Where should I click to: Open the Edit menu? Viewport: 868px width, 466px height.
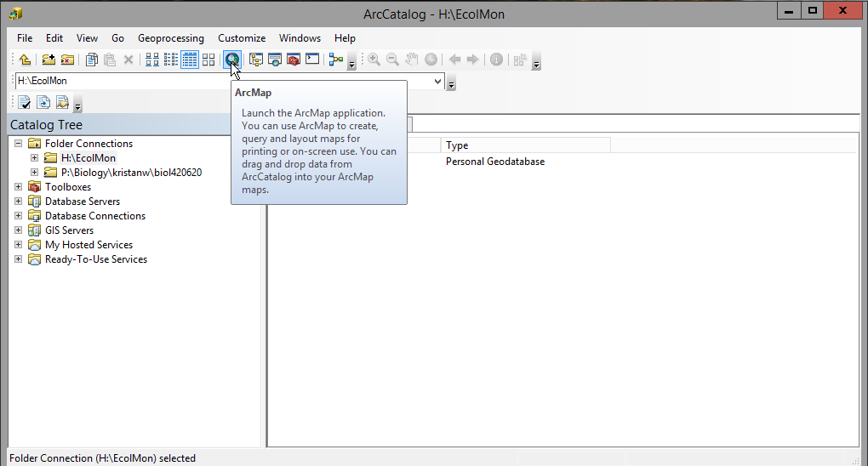[54, 38]
